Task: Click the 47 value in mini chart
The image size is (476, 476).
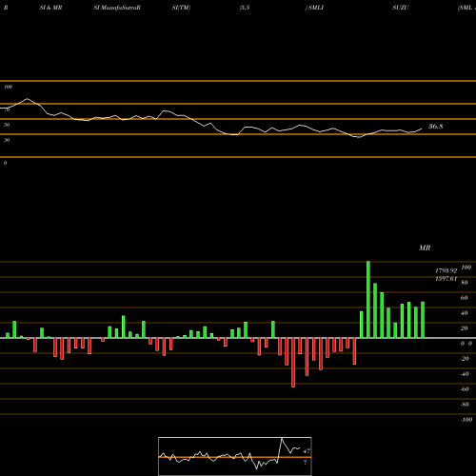Action: pyautogui.click(x=307, y=450)
